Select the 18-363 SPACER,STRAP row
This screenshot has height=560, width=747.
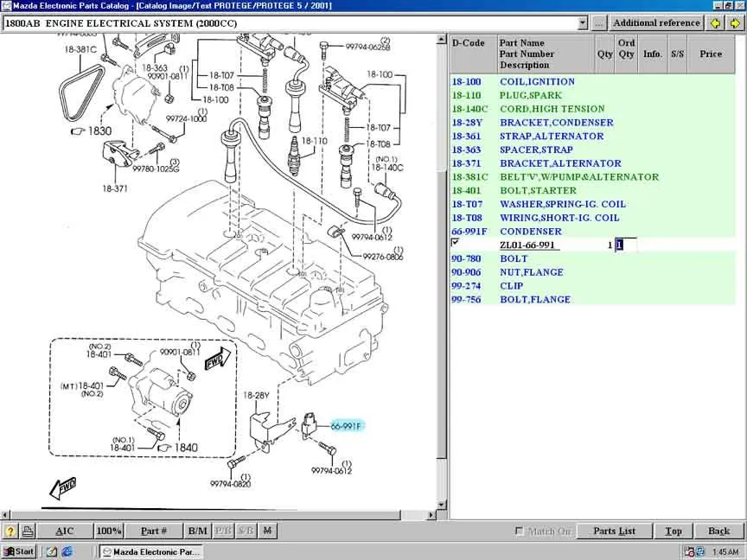pos(592,150)
